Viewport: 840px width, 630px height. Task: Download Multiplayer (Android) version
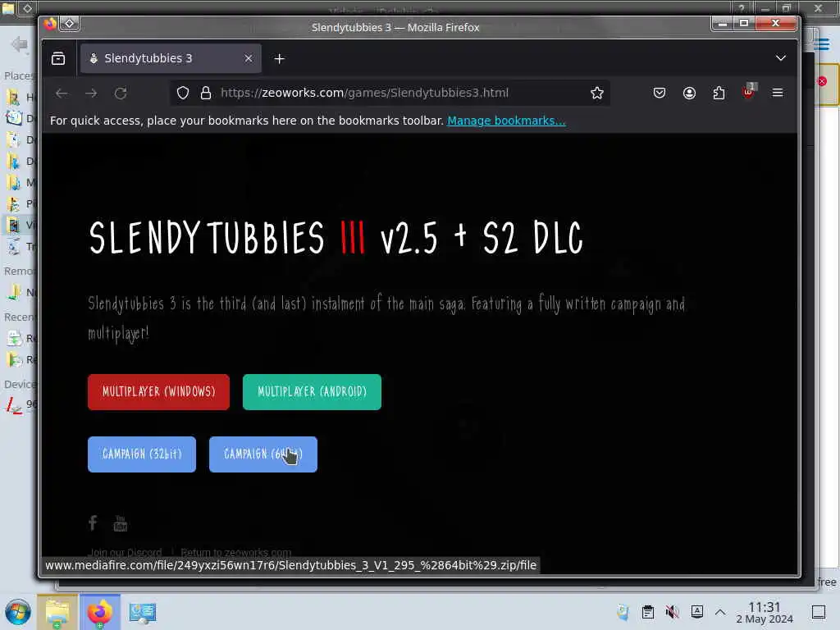tap(312, 392)
